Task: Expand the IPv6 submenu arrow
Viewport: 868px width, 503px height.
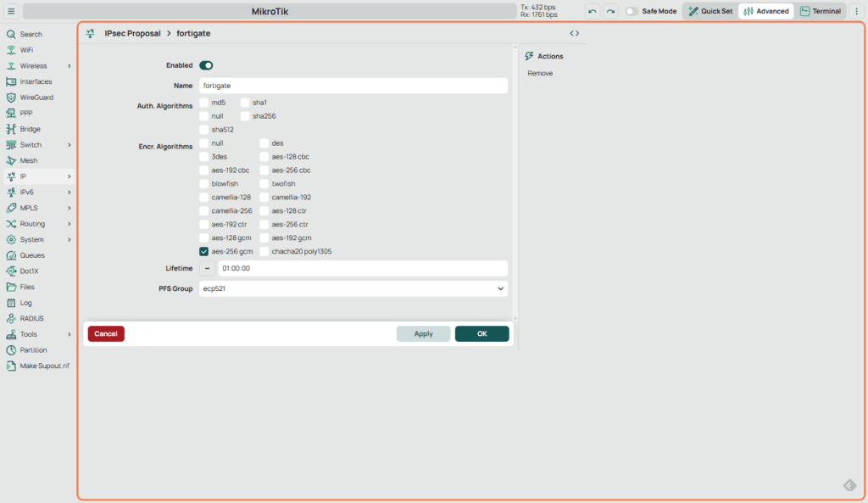Action: tap(70, 193)
